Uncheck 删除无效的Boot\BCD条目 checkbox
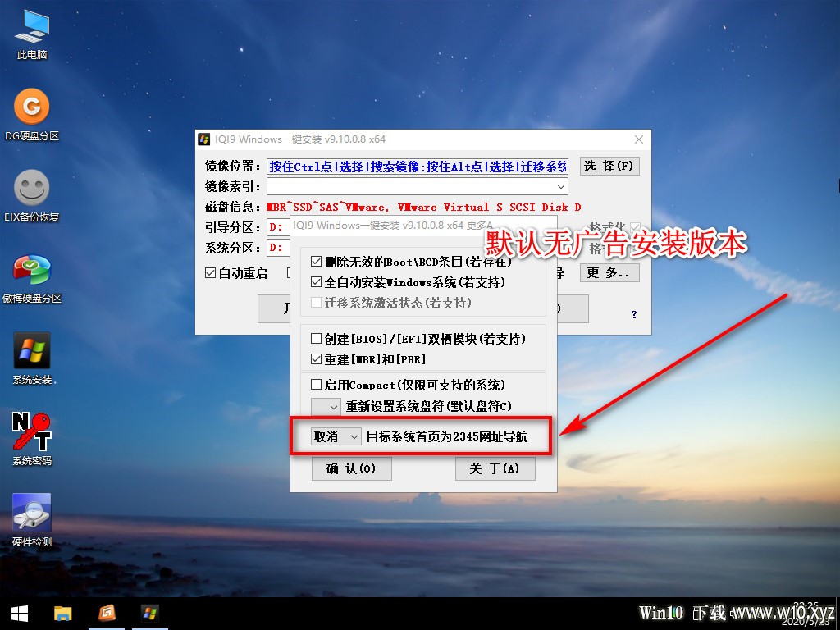This screenshot has width=840, height=630. pyautogui.click(x=317, y=262)
